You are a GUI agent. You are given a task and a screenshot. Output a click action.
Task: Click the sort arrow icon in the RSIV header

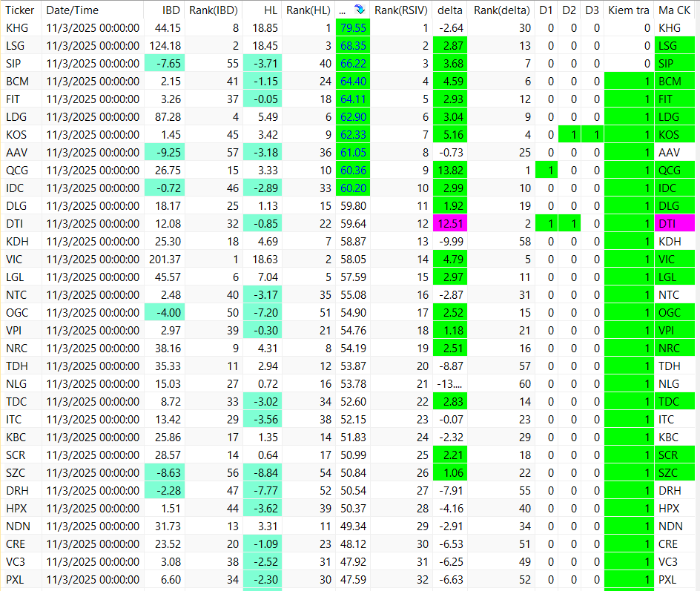point(360,10)
